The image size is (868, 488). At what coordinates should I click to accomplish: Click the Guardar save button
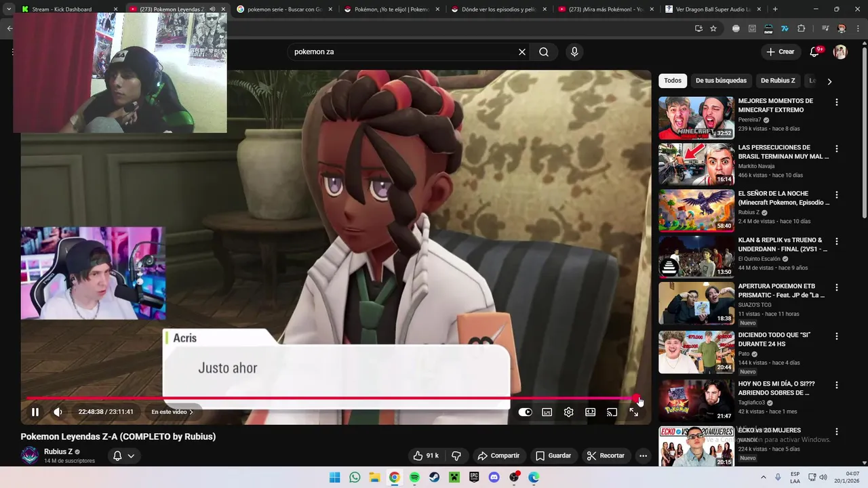tap(553, 456)
